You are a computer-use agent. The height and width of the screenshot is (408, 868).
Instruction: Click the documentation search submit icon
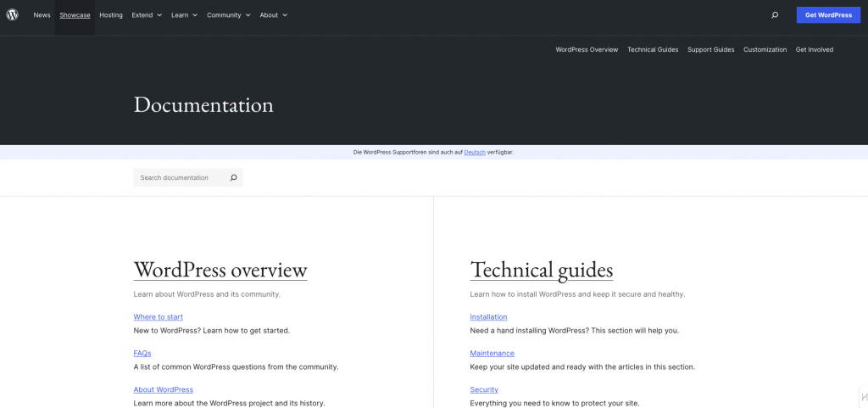[x=233, y=178]
